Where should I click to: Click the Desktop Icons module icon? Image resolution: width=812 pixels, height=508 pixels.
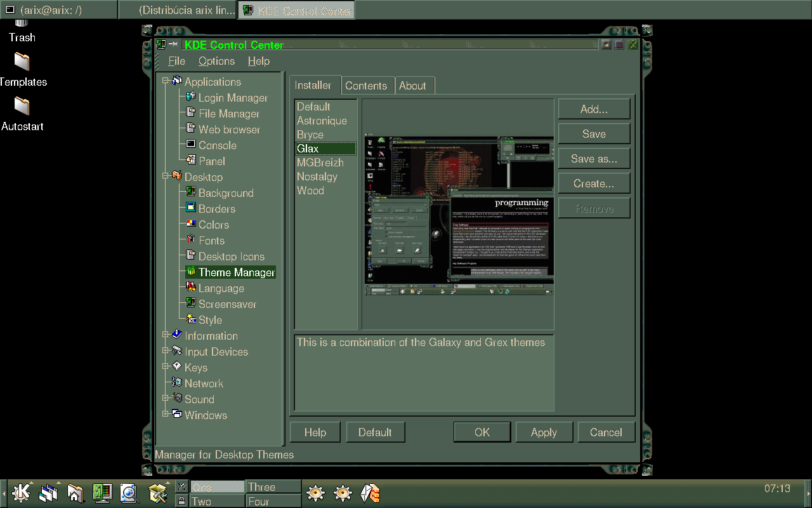(x=190, y=256)
